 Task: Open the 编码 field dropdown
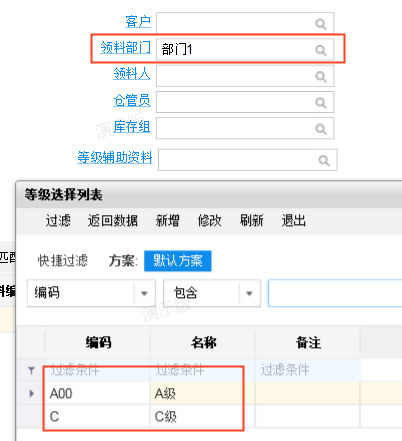tap(144, 293)
